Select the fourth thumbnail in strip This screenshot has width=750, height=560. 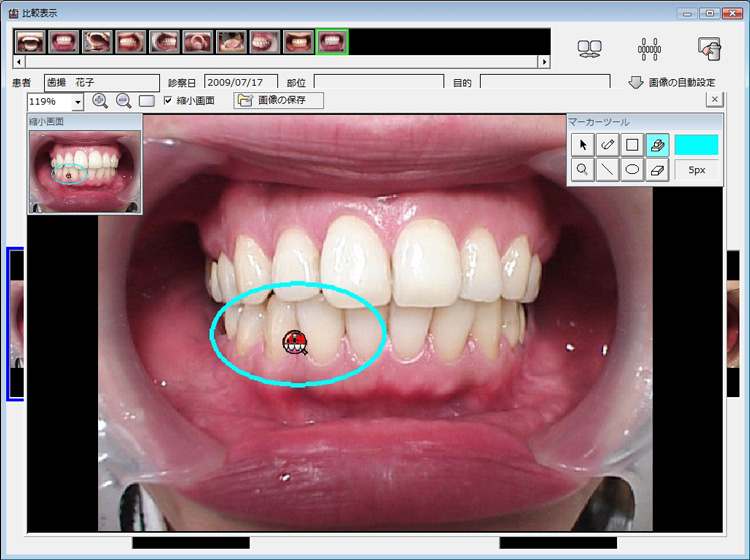(x=130, y=42)
